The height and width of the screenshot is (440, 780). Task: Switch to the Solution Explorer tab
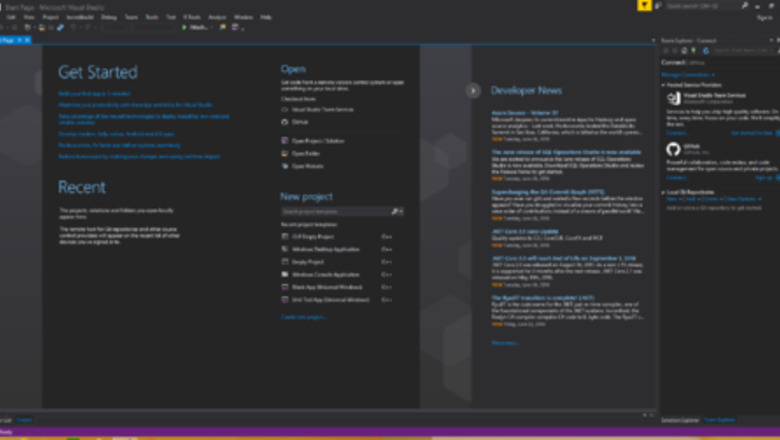[680, 420]
